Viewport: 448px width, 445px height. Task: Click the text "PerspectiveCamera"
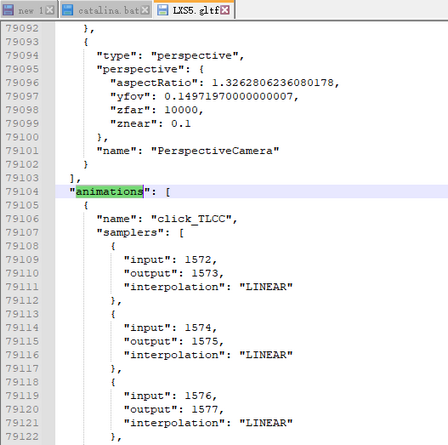[x=215, y=151]
